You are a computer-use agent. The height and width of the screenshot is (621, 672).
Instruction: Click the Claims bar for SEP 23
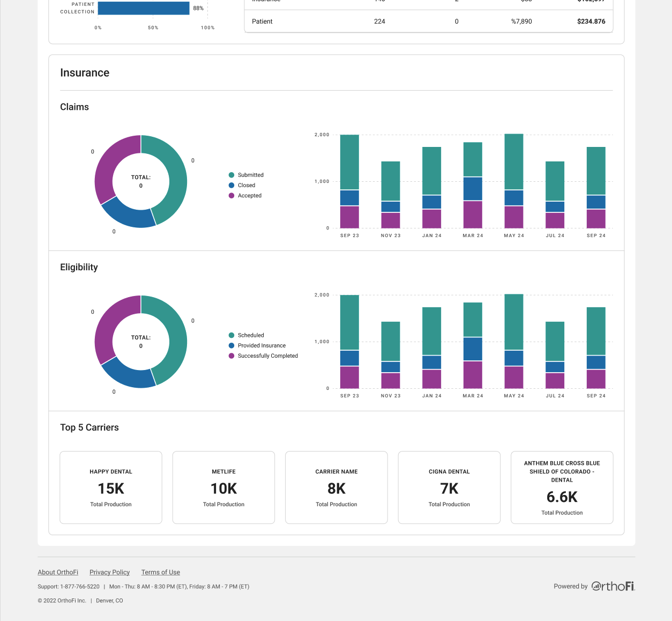pos(349,181)
